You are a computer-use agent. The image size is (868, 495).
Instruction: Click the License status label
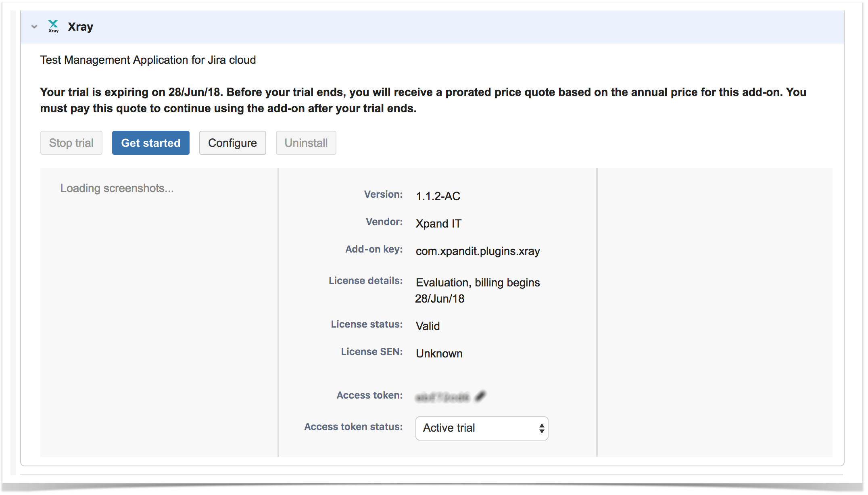[x=367, y=324]
